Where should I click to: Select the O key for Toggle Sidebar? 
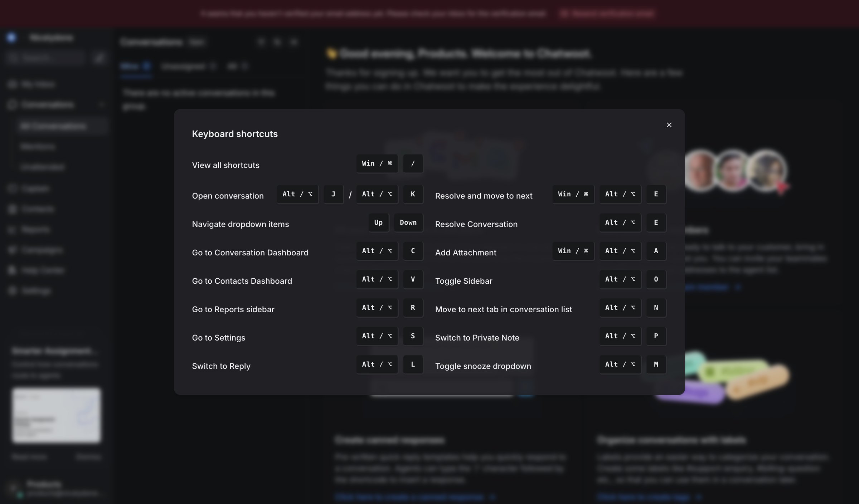point(656,279)
